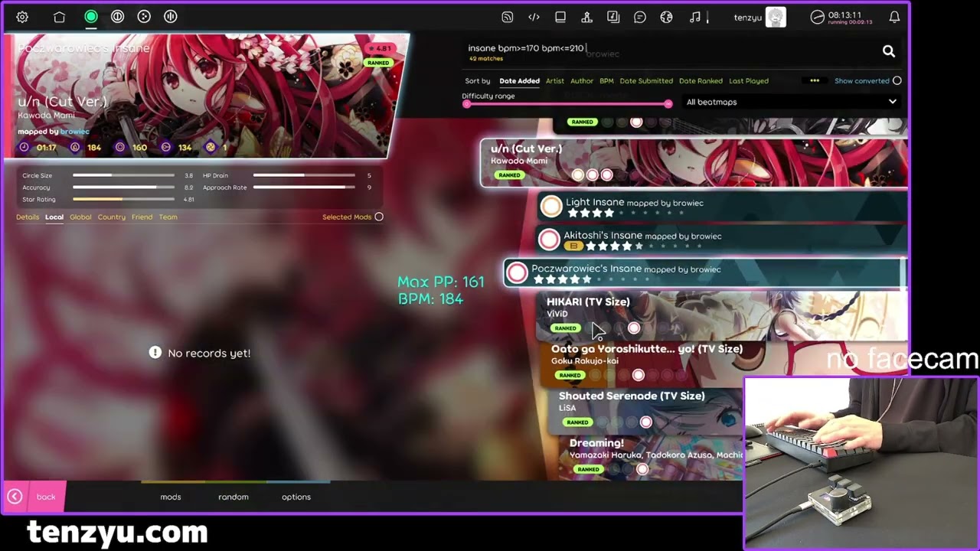Image resolution: width=980 pixels, height=551 pixels.
Task: Switch to the Country leaderboard tab
Action: [111, 217]
